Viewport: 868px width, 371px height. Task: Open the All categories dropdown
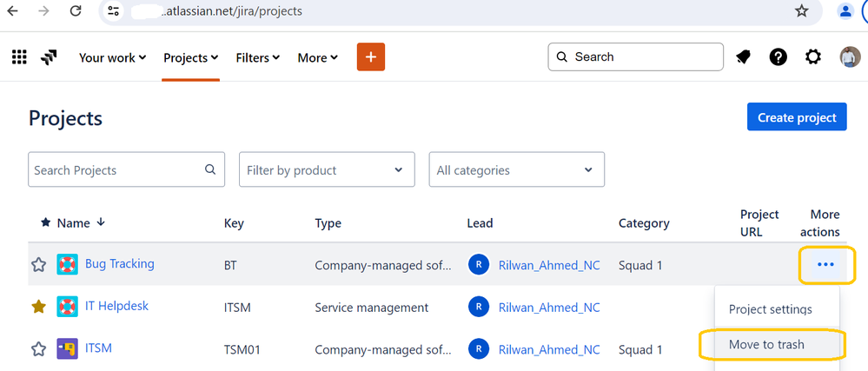point(516,170)
